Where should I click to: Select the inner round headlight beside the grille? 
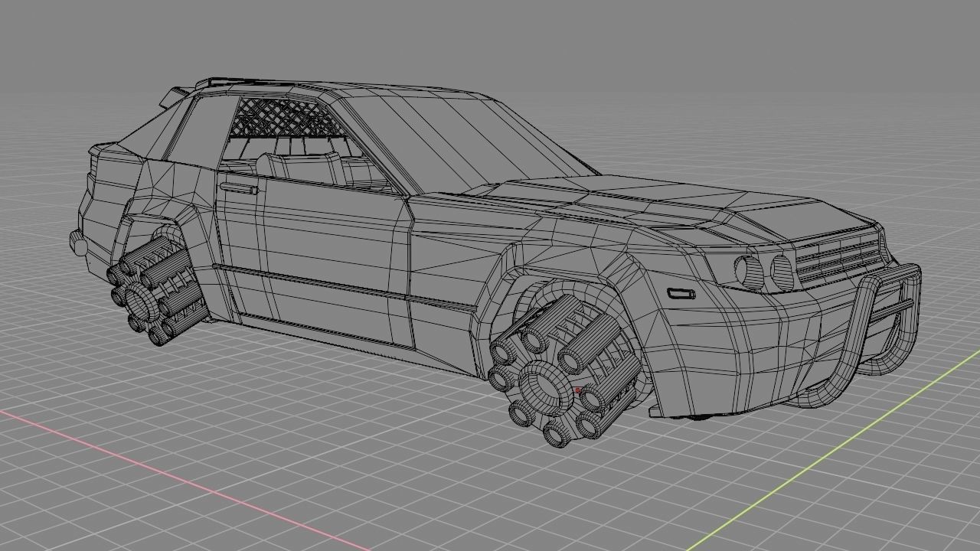click(782, 272)
